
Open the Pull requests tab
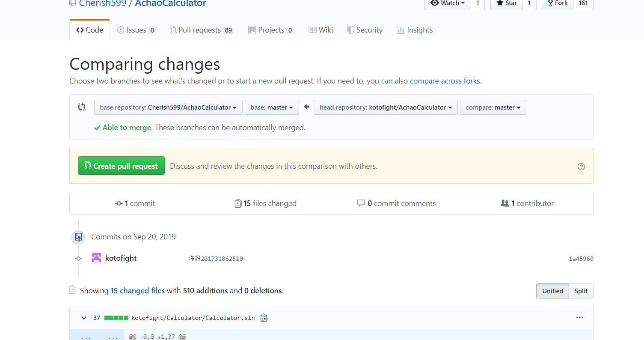202,30
